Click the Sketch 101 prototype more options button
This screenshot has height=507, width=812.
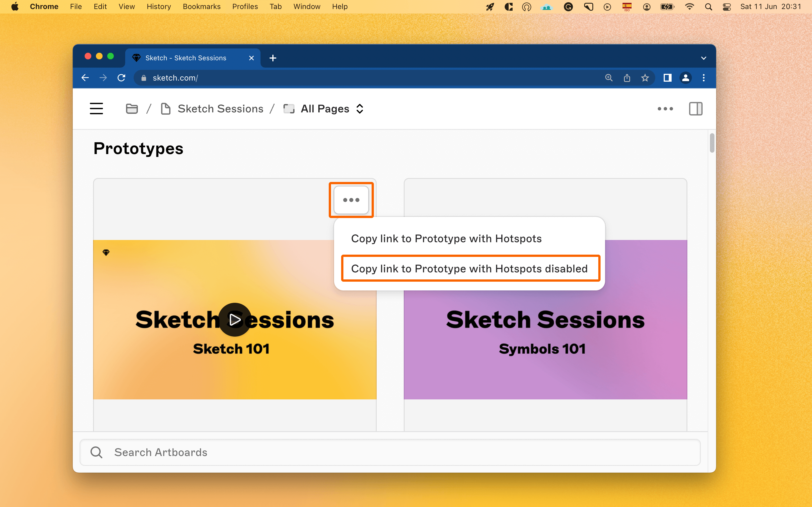351,200
